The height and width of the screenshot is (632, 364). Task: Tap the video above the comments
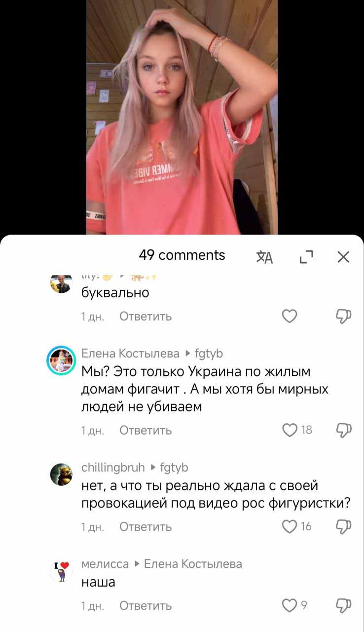[182, 117]
